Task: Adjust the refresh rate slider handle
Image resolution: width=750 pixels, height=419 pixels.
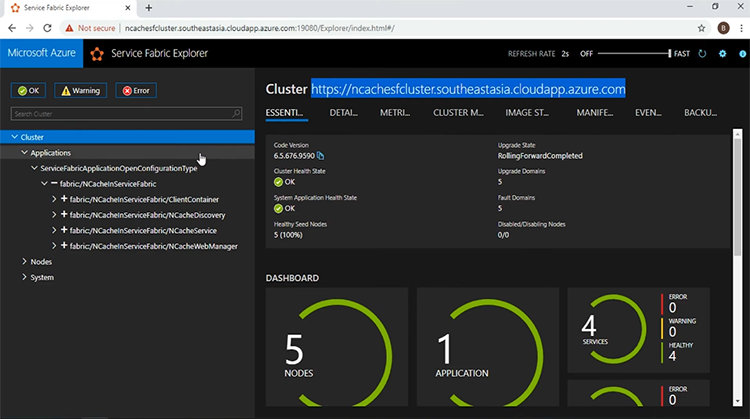Action: click(670, 54)
